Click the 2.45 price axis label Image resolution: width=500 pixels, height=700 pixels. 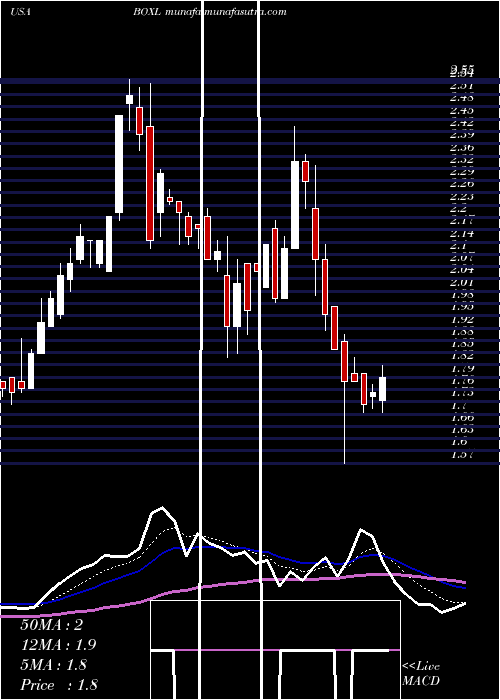pos(462,110)
